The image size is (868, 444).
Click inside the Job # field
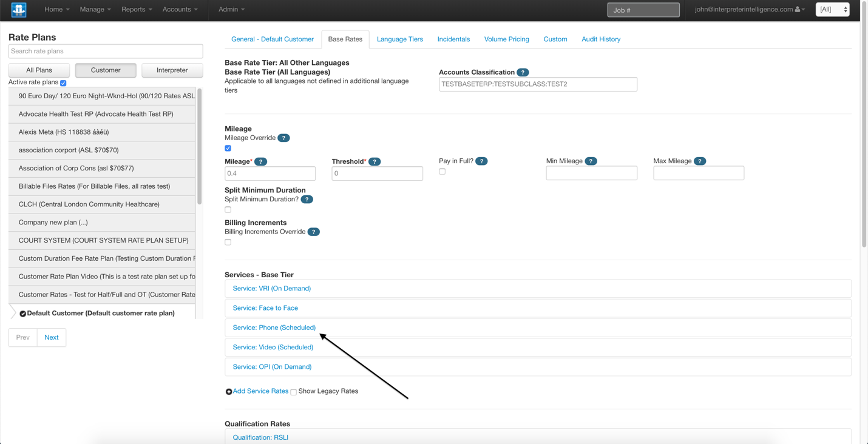pos(643,10)
